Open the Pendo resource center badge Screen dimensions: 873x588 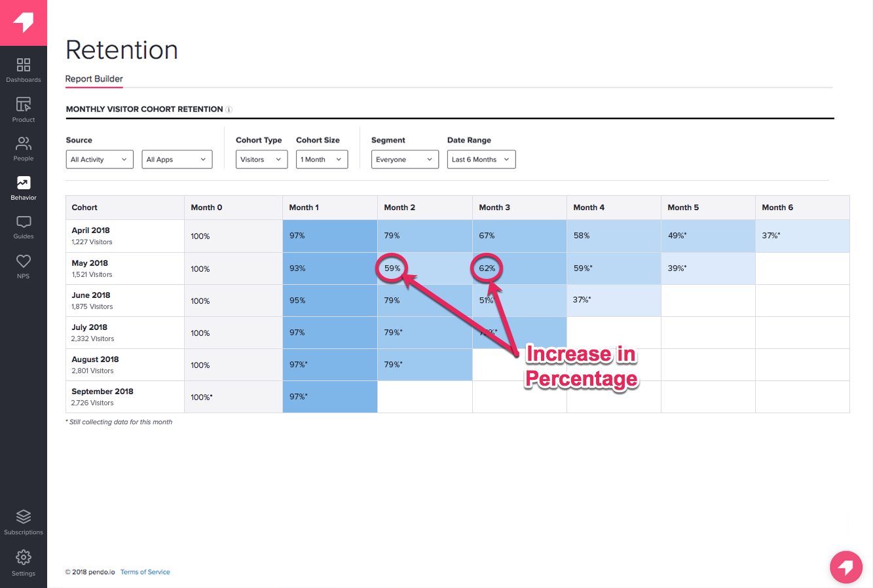tap(846, 566)
